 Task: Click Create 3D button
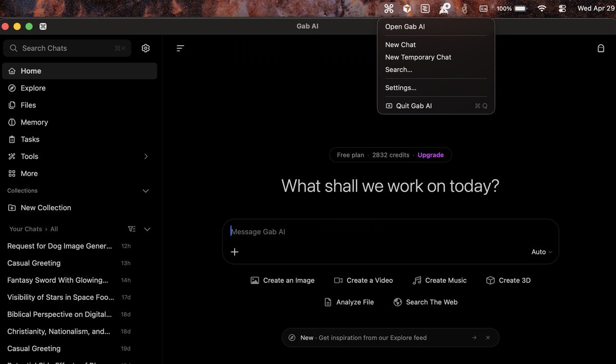508,280
